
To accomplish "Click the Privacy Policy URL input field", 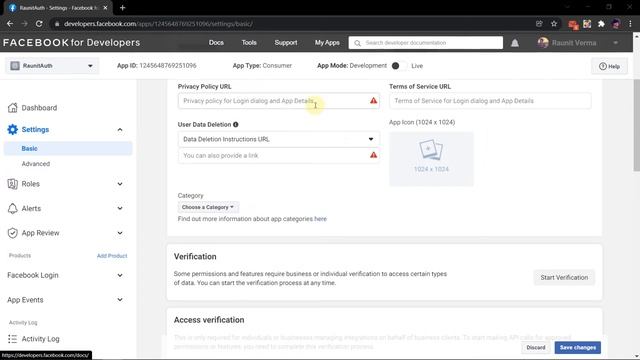I will tap(279, 101).
